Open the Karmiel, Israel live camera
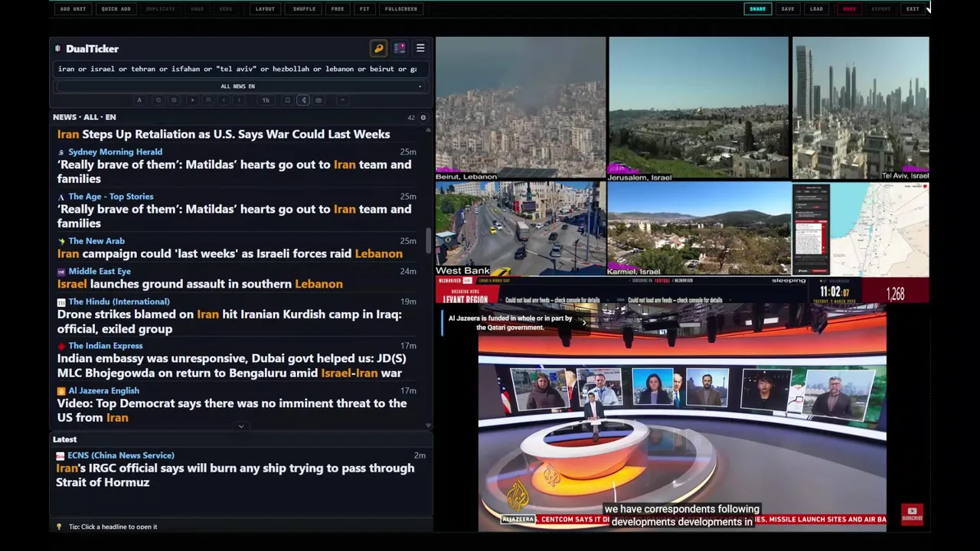 pyautogui.click(x=699, y=229)
